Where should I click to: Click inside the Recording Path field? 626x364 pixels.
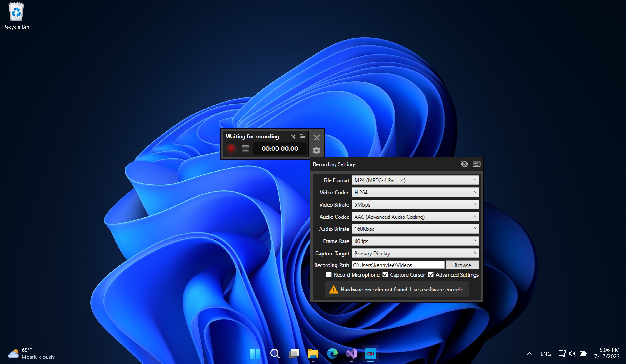pos(398,265)
